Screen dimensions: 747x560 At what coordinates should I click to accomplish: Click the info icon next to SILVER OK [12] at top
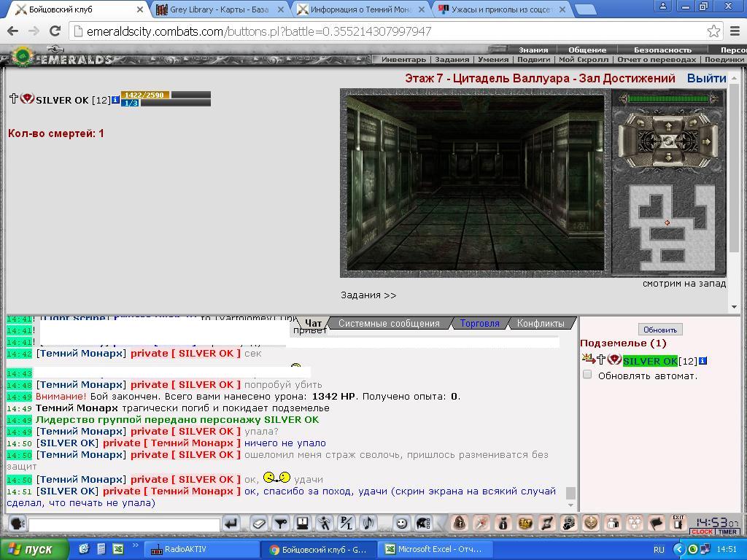coord(115,100)
